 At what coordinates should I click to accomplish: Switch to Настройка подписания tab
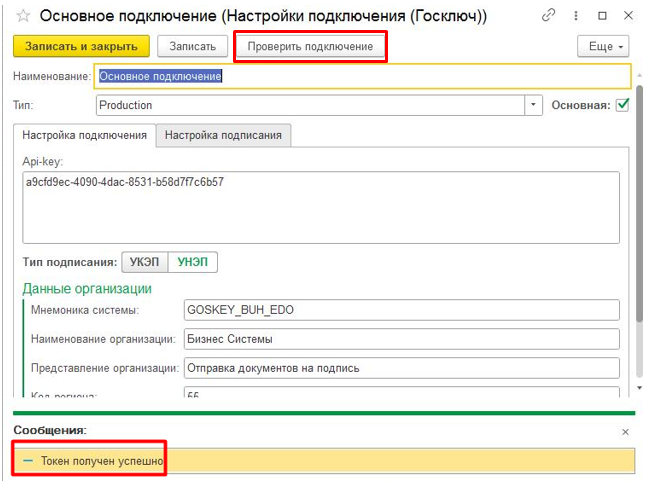pos(223,135)
